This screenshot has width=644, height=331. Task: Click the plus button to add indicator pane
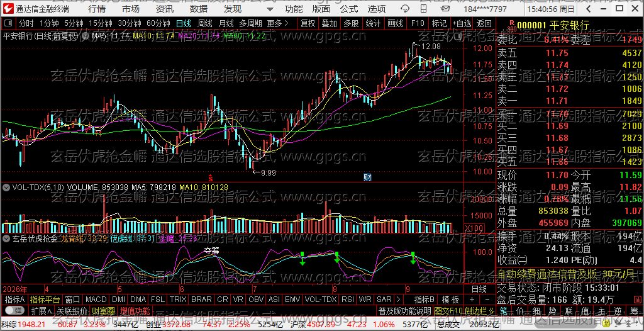pos(472,300)
